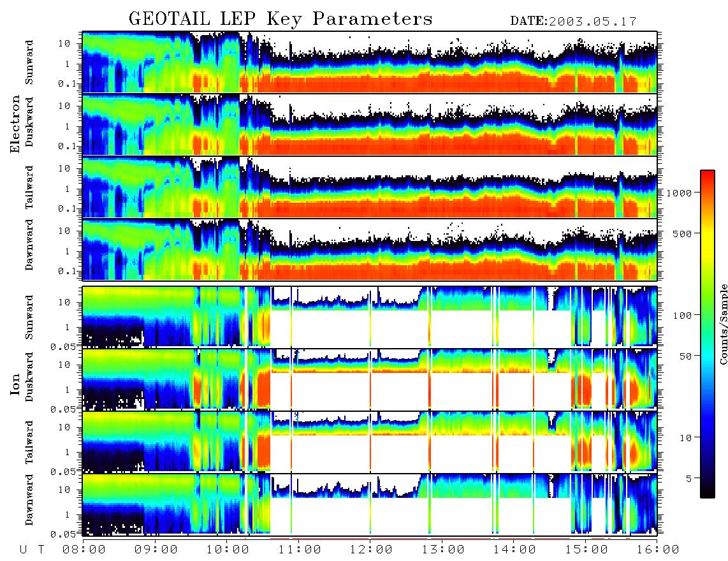This screenshot has height=561, width=728.
Task: Click the 11:00 time tick label
Action: [300, 550]
